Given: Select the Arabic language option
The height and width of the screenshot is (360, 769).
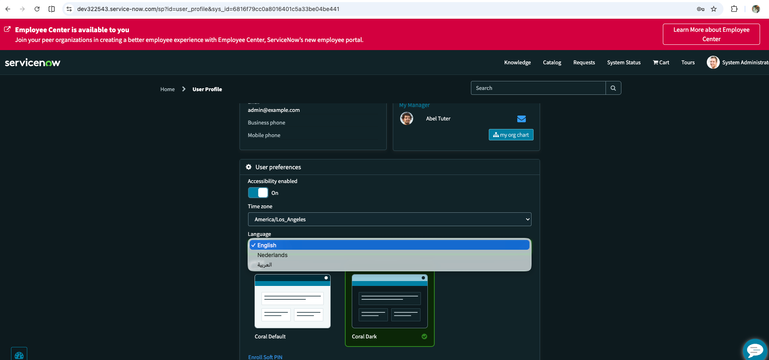Looking at the screenshot, I should (x=389, y=265).
